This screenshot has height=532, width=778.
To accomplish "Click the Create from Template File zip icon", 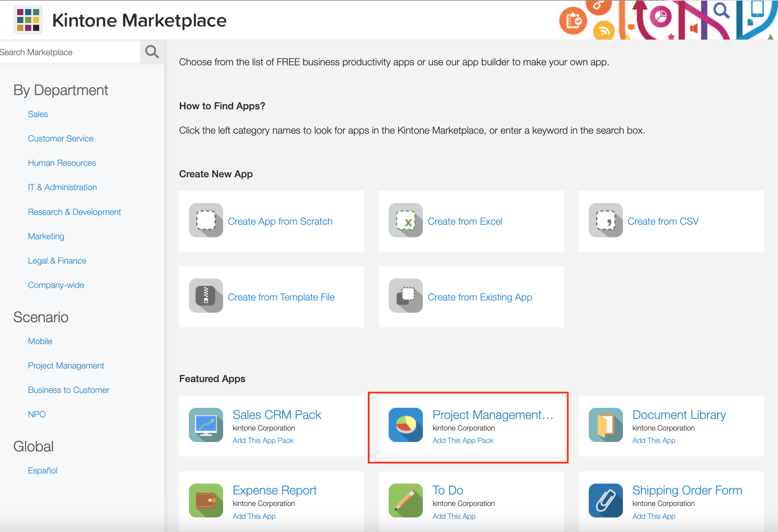I will pyautogui.click(x=206, y=296).
